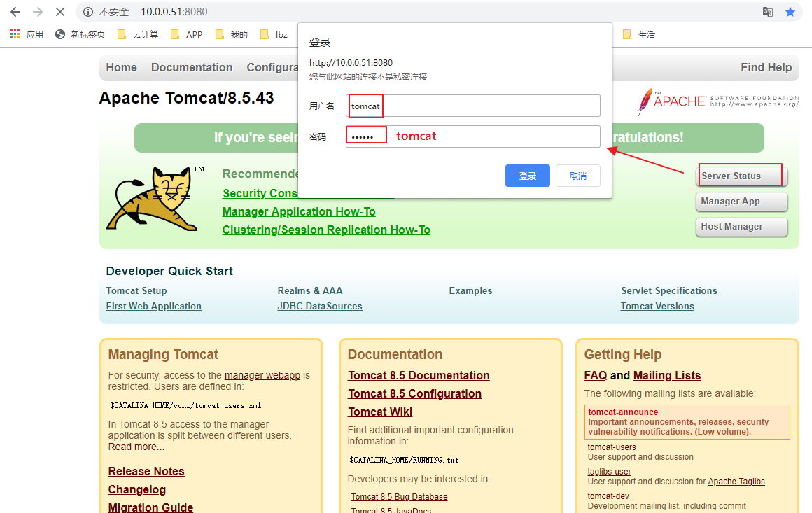Open the Migration Guide link
The height and width of the screenshot is (513, 812).
[x=150, y=507]
